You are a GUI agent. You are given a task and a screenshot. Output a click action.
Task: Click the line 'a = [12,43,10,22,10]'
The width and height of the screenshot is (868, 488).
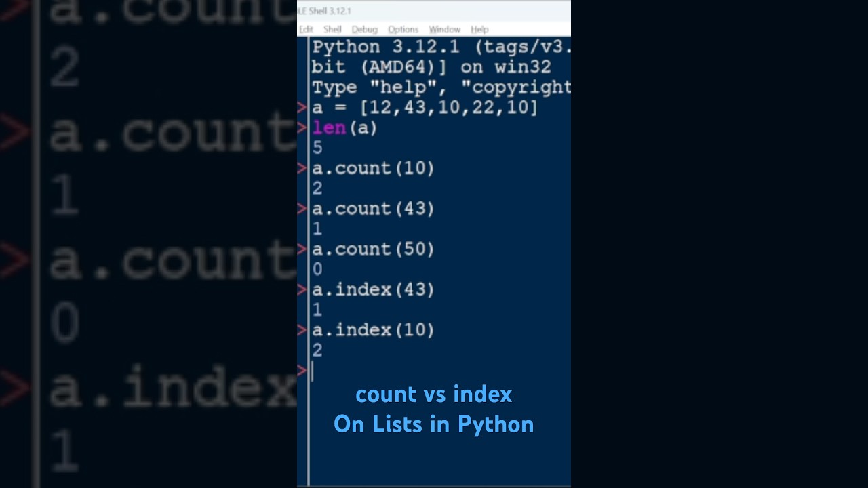(425, 107)
